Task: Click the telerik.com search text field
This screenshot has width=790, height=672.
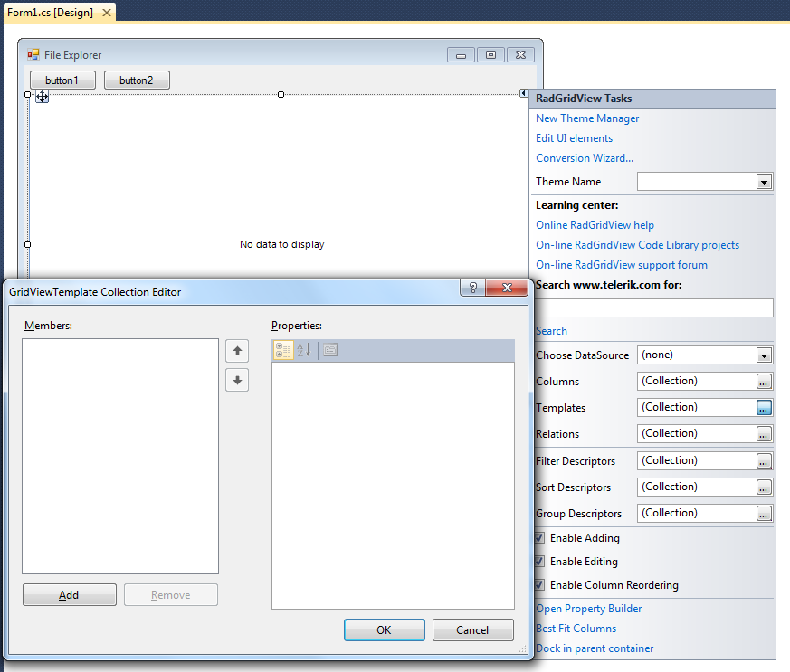Action: (x=654, y=308)
